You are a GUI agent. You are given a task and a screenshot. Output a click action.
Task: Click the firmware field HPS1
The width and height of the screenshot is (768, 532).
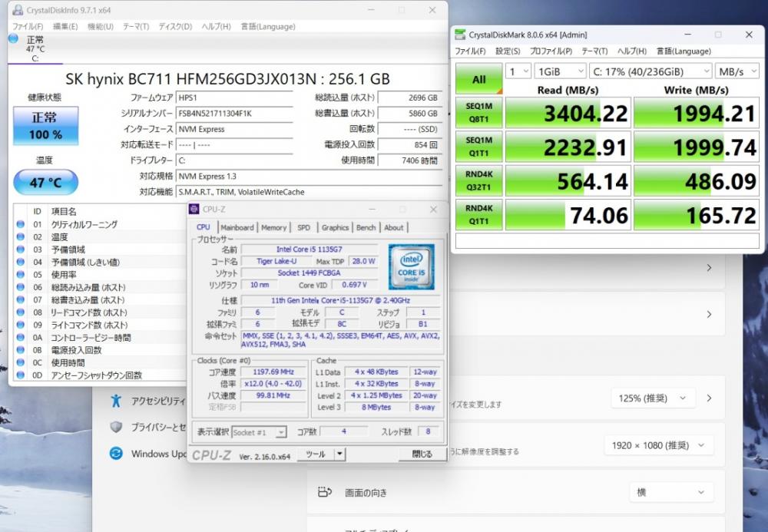click(x=234, y=97)
